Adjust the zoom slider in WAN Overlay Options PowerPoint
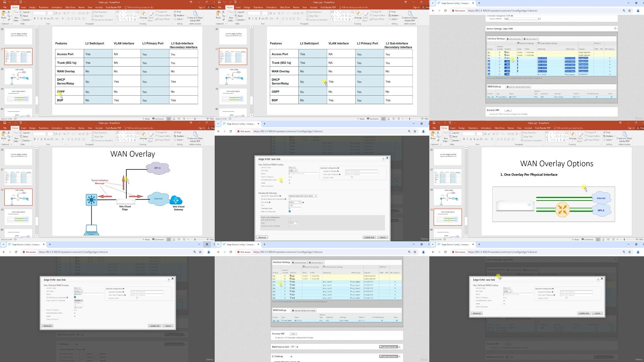Screen dimensions: 644x362 (x=624, y=239)
